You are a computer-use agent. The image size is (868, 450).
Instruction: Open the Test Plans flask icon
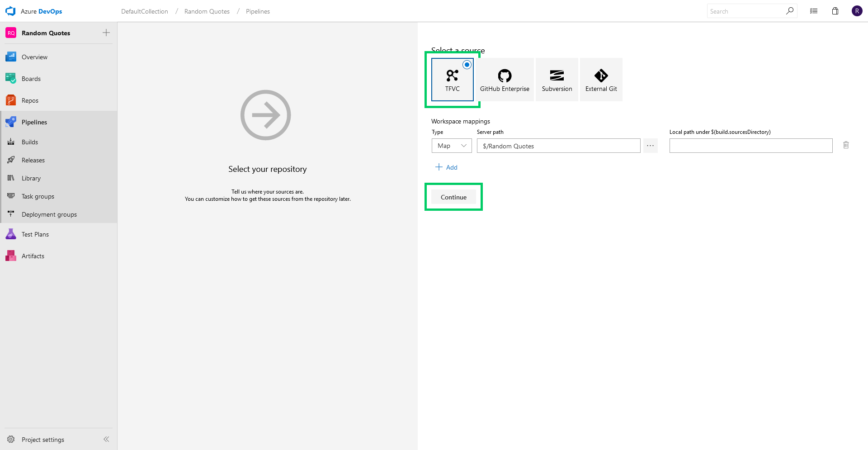coord(11,234)
